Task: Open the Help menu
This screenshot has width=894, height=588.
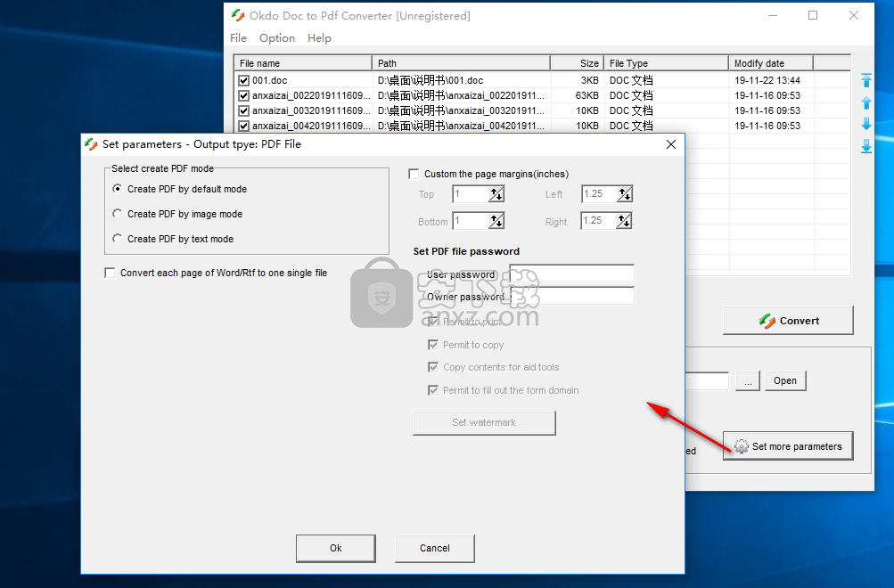Action: (319, 38)
